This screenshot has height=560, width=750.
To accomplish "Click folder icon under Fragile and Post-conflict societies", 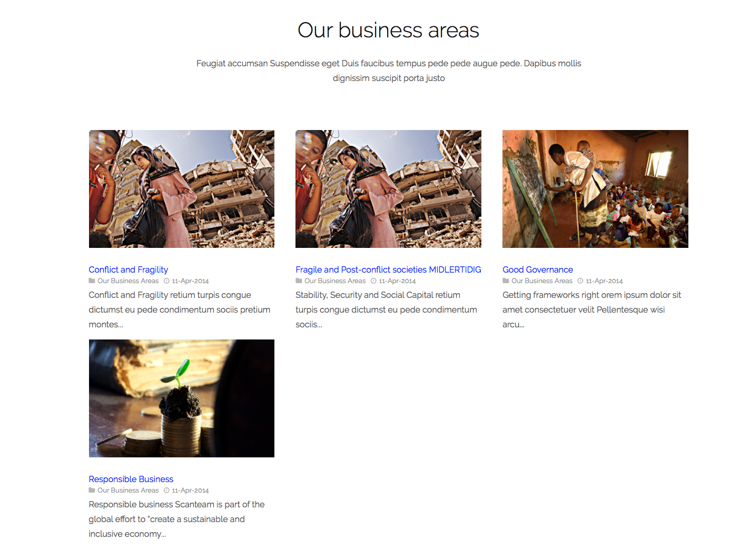I will [x=299, y=281].
